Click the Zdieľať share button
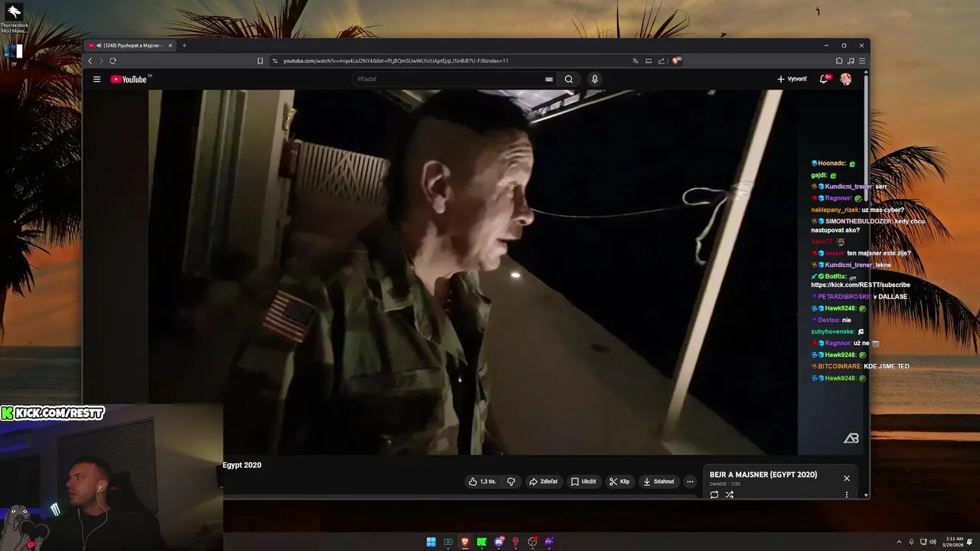Screen dimensions: 980x551 (544, 481)
